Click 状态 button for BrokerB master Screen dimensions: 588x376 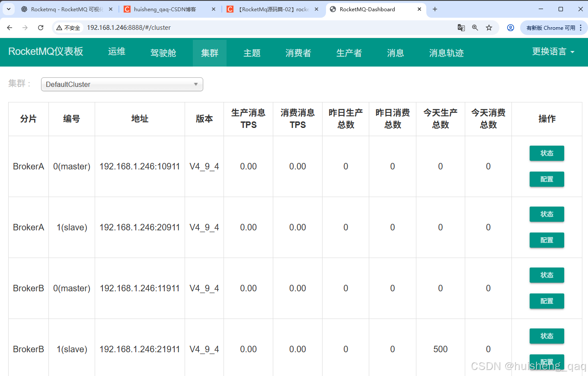pyautogui.click(x=547, y=275)
